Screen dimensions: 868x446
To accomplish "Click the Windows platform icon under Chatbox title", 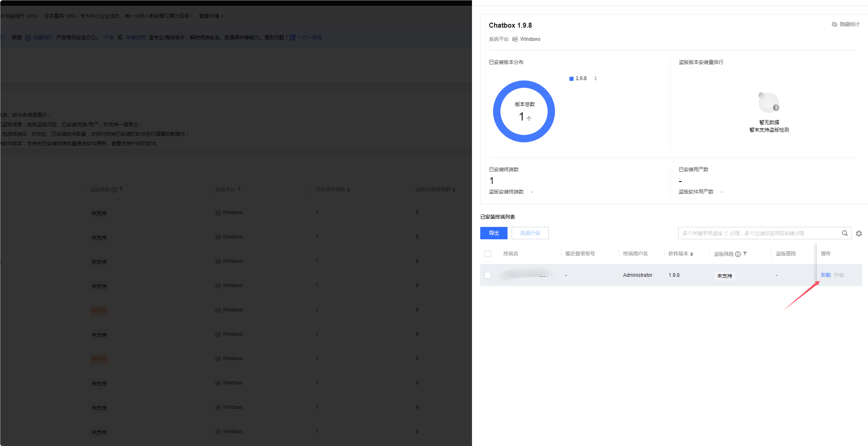I will click(515, 39).
